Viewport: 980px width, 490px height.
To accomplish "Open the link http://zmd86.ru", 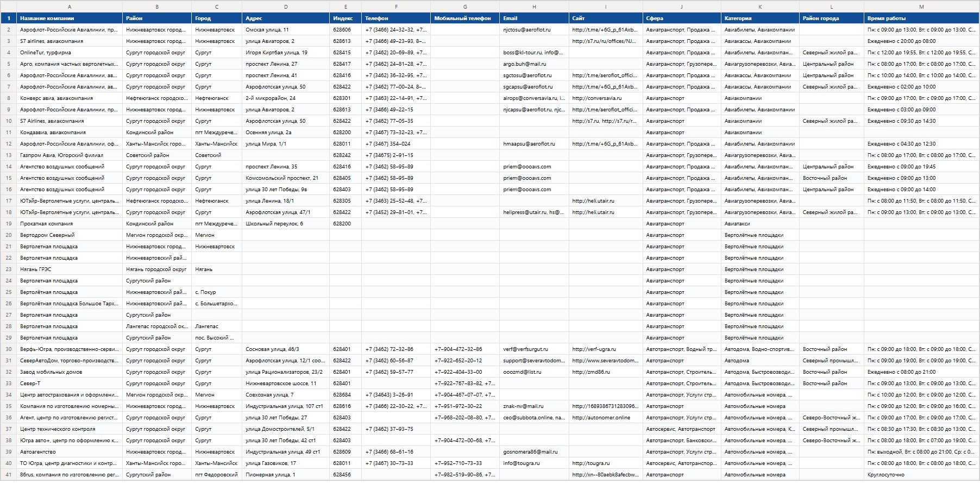I will [591, 372].
